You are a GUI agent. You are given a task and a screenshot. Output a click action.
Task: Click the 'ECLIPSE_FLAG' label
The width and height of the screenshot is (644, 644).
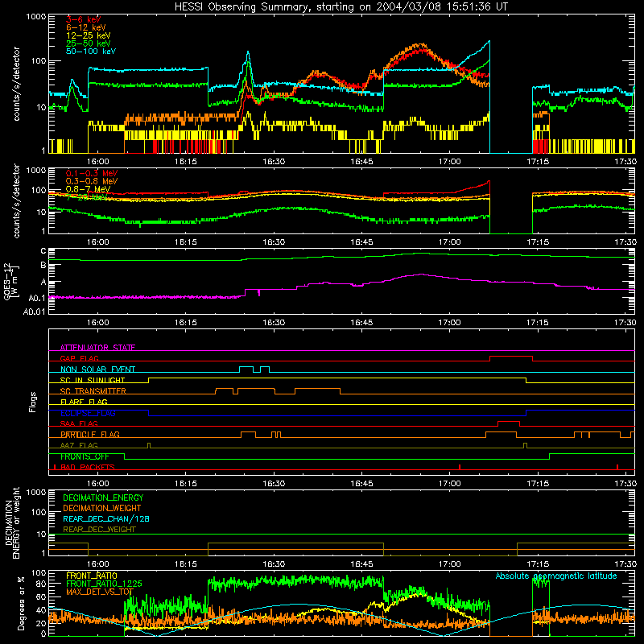[88, 413]
